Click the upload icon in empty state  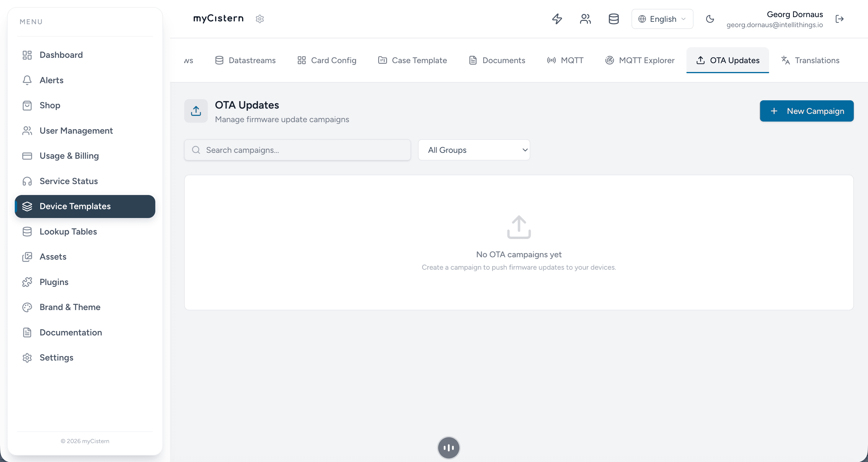(x=519, y=227)
